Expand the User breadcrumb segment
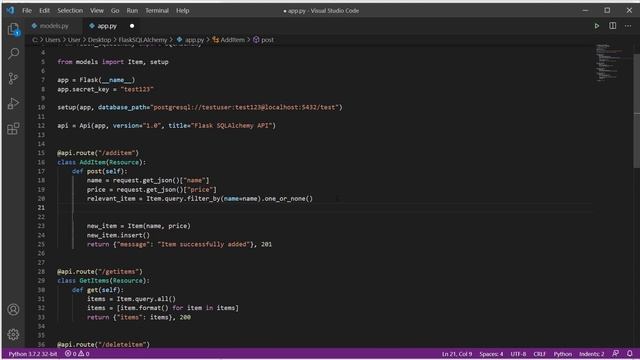This screenshot has height=360, width=640. (x=74, y=40)
